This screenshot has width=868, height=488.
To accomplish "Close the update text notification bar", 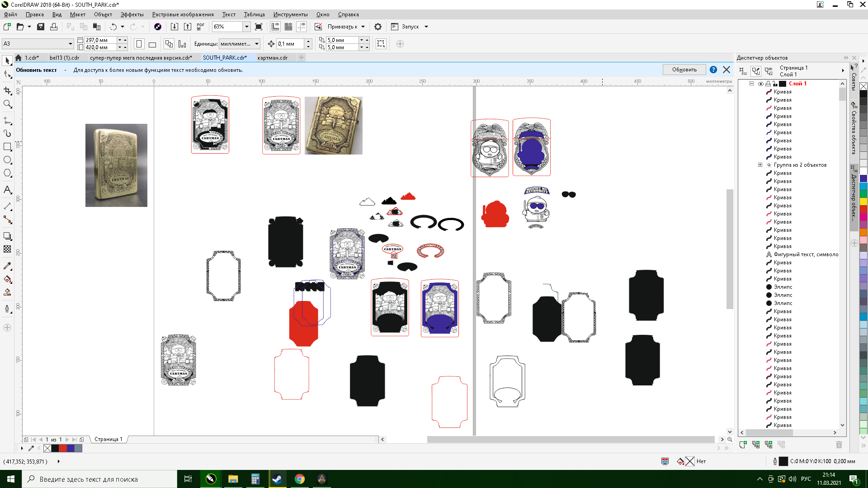I will point(726,70).
